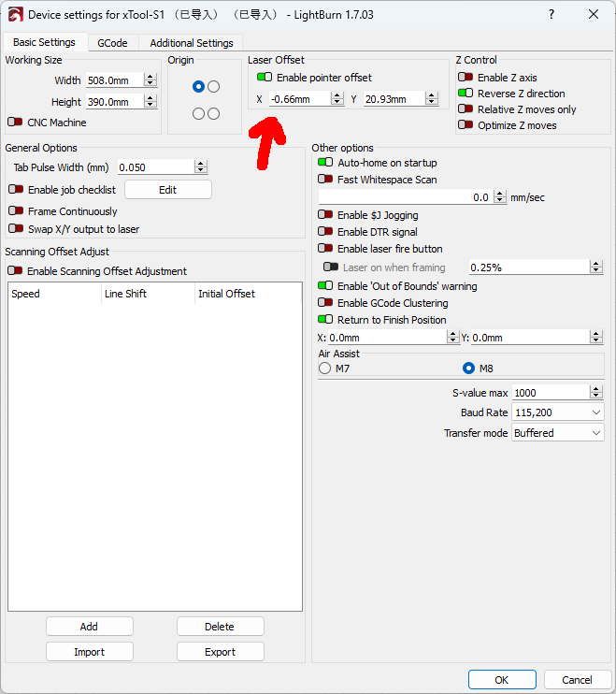
Task: Select M7 air assist option
Action: [325, 369]
